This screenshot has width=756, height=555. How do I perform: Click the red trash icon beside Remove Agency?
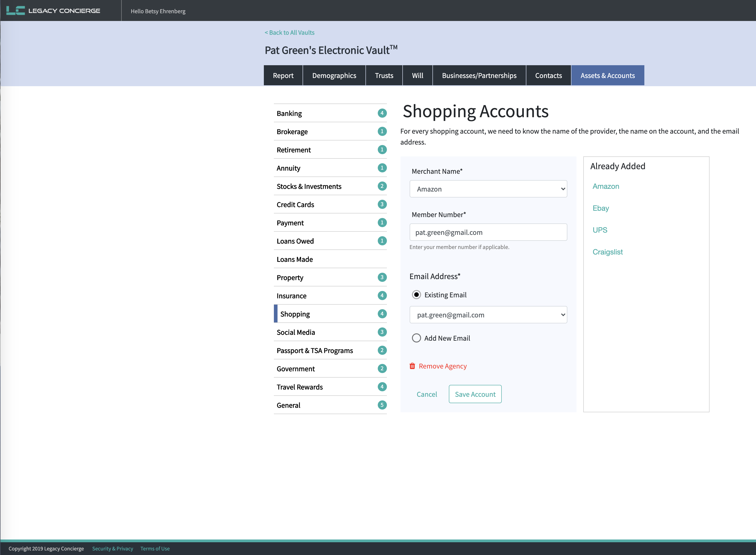click(x=412, y=366)
